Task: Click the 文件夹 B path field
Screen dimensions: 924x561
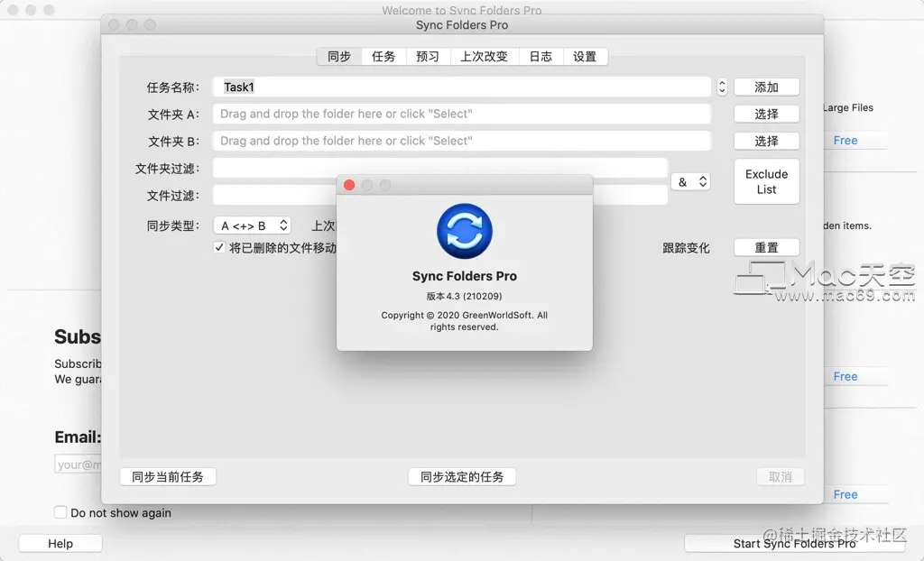Action: click(x=461, y=141)
